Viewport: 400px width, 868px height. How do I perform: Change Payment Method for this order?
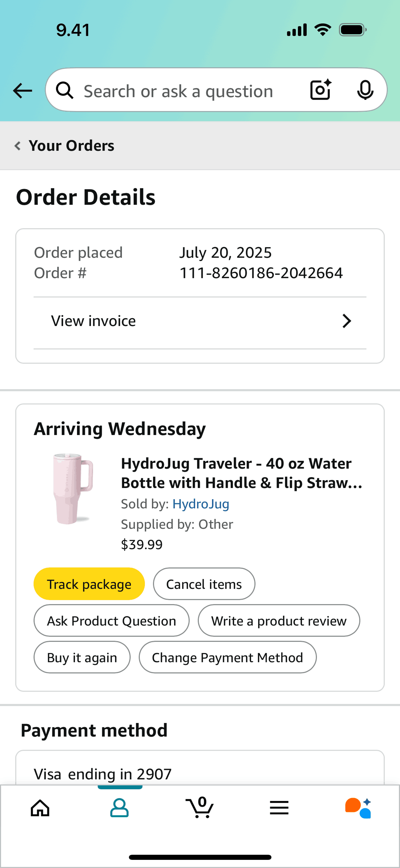tap(228, 657)
